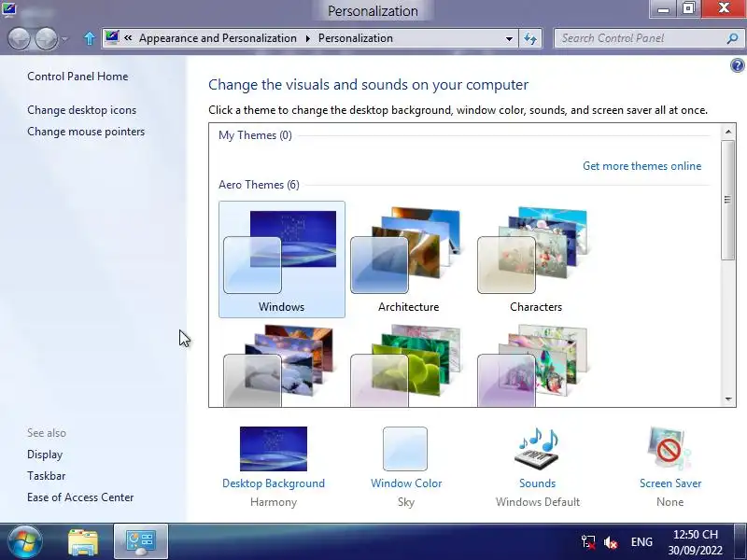Open Help with the question mark icon
This screenshot has width=747, height=560.
(737, 65)
